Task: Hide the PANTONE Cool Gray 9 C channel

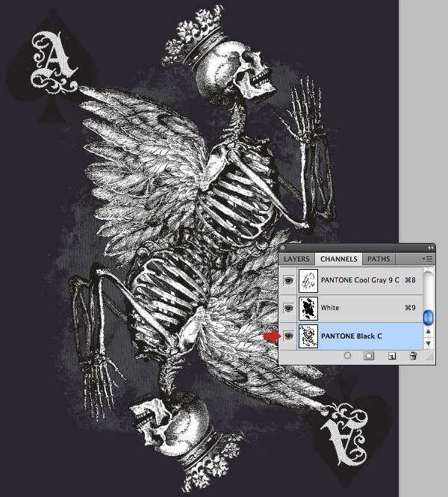Action: 288,280
